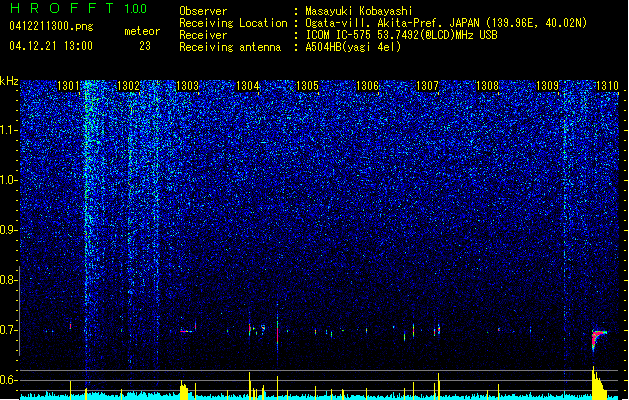Click the 0.8 kHz frequency label

pyautogui.click(x=8, y=280)
